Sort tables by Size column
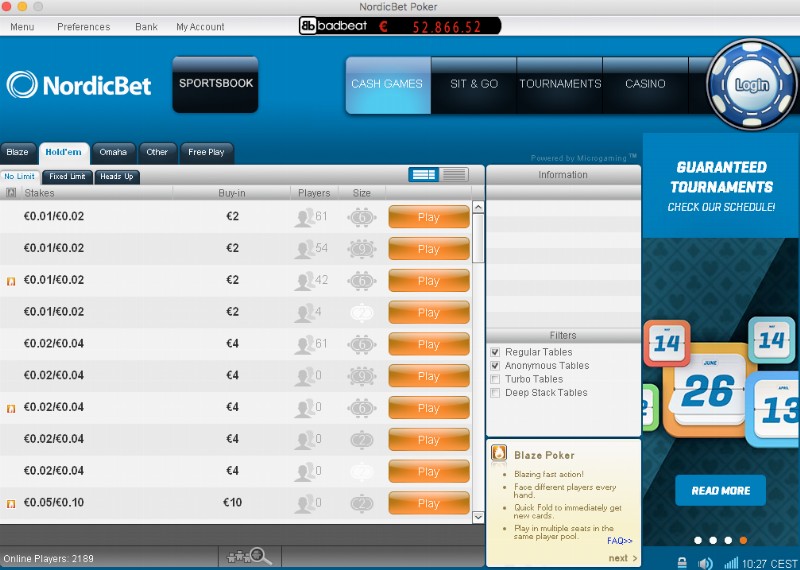 click(362, 193)
